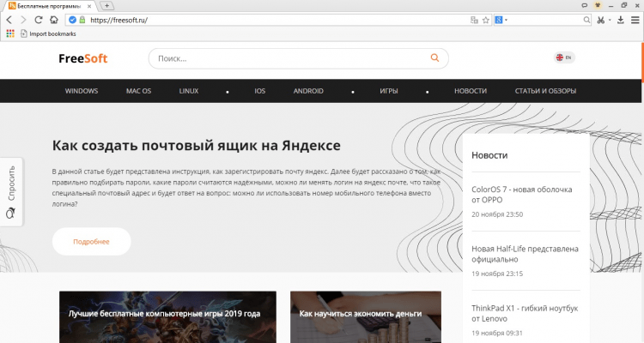
Task: Click the date 20 ноября 23:50
Action: 497,214
